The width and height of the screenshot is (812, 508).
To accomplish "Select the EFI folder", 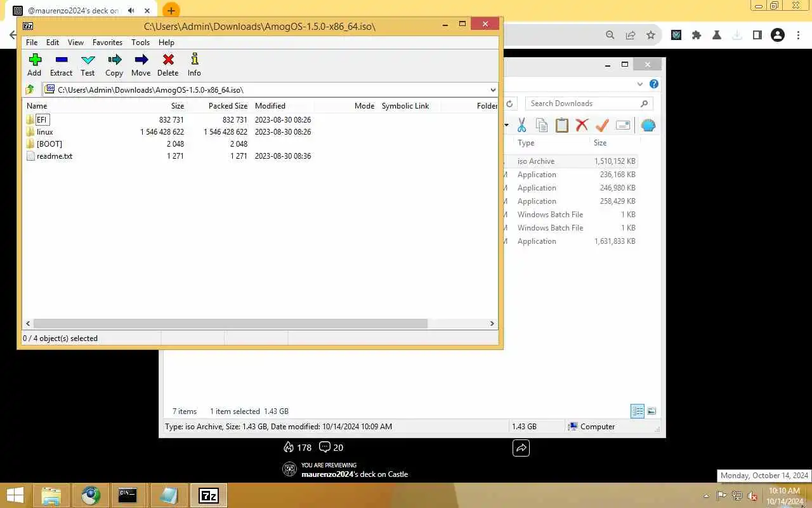I will (42, 119).
